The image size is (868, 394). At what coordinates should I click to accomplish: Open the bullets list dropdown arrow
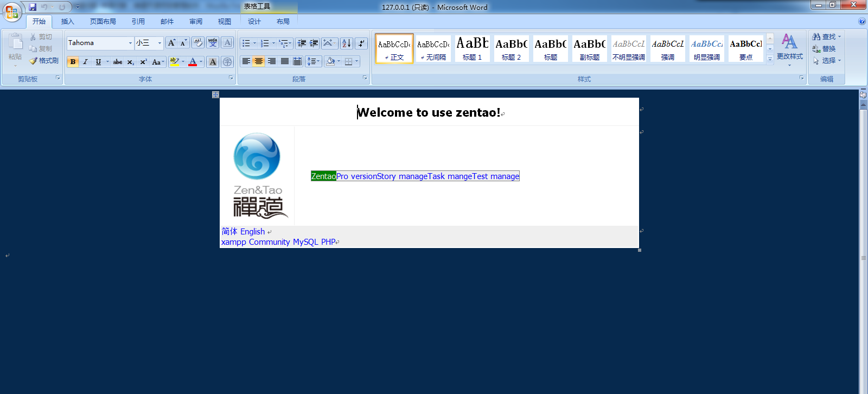point(255,43)
